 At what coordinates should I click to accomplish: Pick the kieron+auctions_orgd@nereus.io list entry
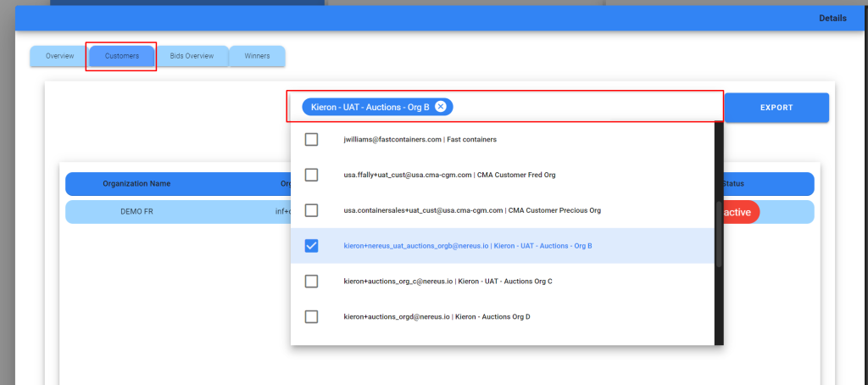pos(437,316)
